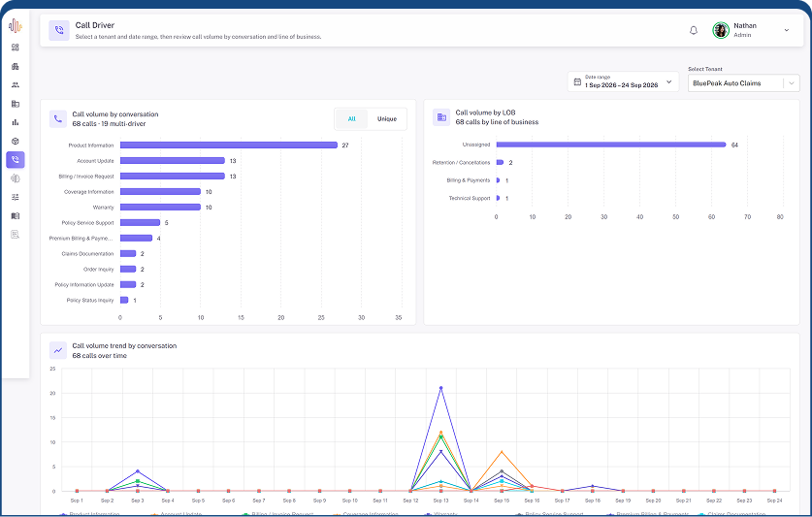Click the Sep 18 data point on trend line
The height and width of the screenshot is (517, 812).
click(x=593, y=486)
